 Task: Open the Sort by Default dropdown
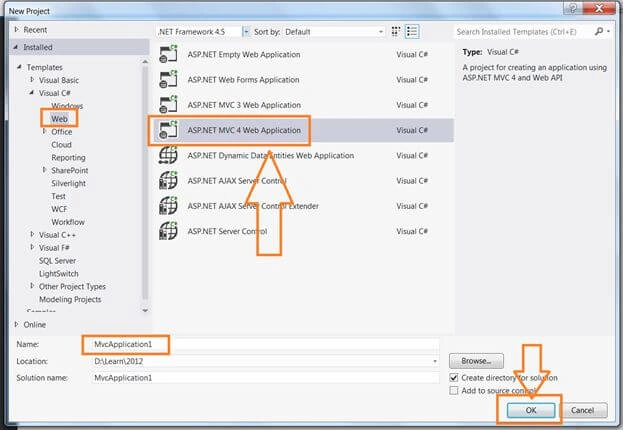(381, 32)
